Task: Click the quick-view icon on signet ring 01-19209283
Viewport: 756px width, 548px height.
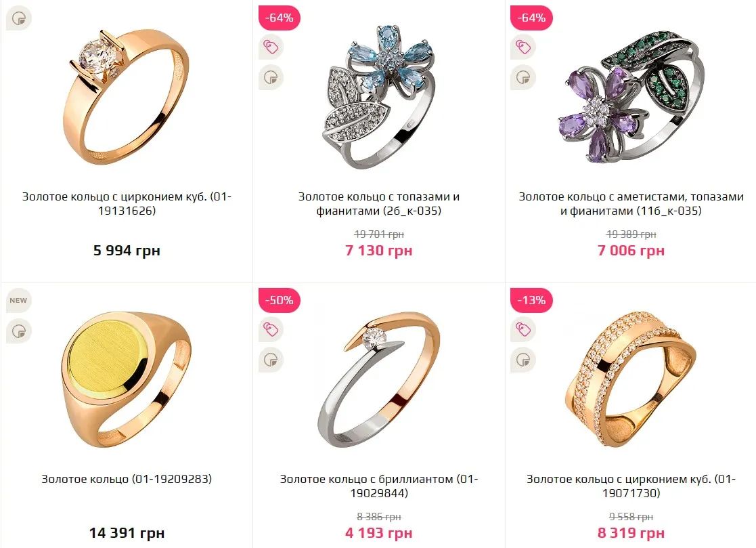Action: pos(19,331)
